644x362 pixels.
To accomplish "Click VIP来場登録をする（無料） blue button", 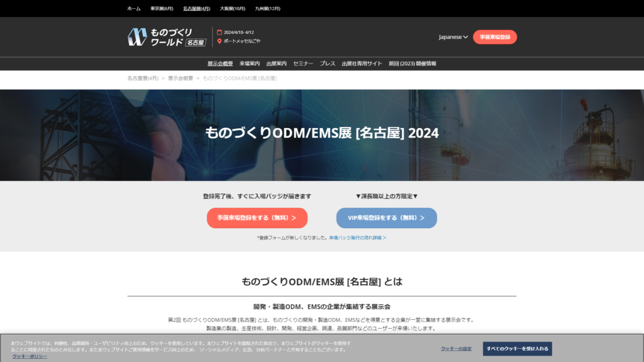I will tap(387, 218).
